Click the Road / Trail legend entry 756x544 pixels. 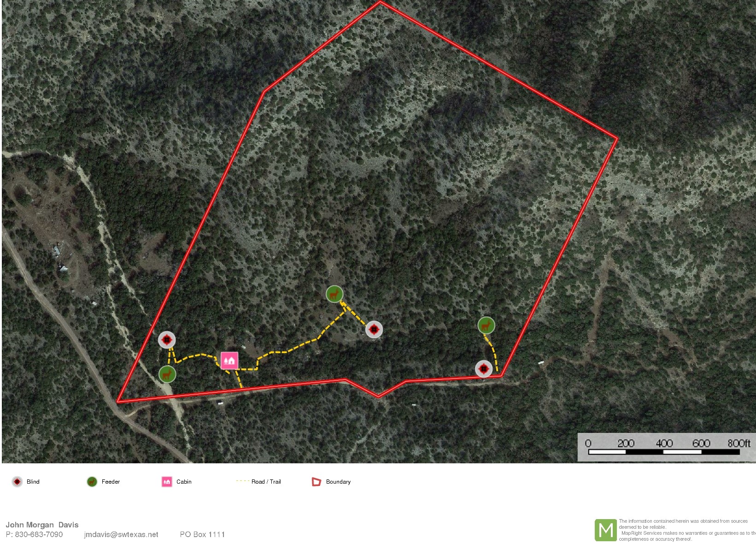258,481
